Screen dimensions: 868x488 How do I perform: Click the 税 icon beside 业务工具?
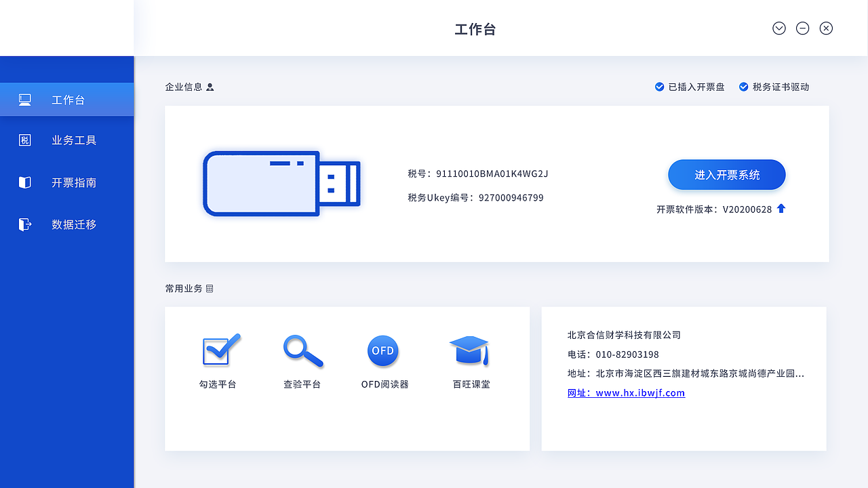[x=25, y=140]
